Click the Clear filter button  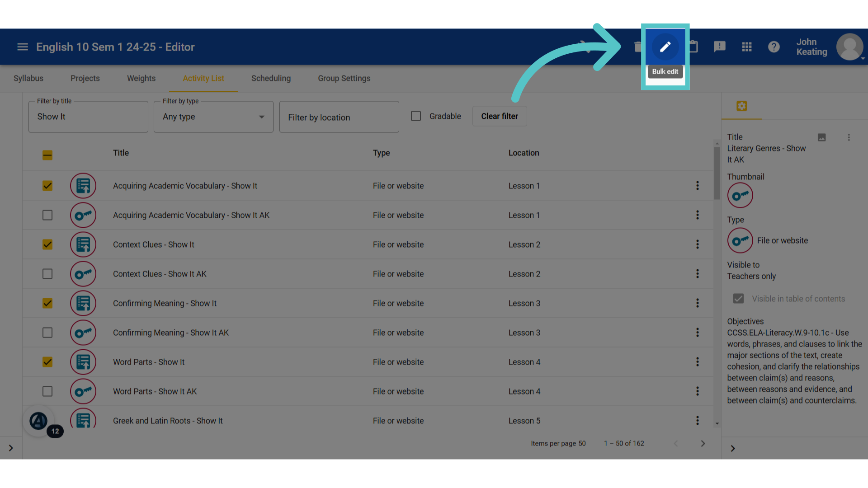coord(500,116)
